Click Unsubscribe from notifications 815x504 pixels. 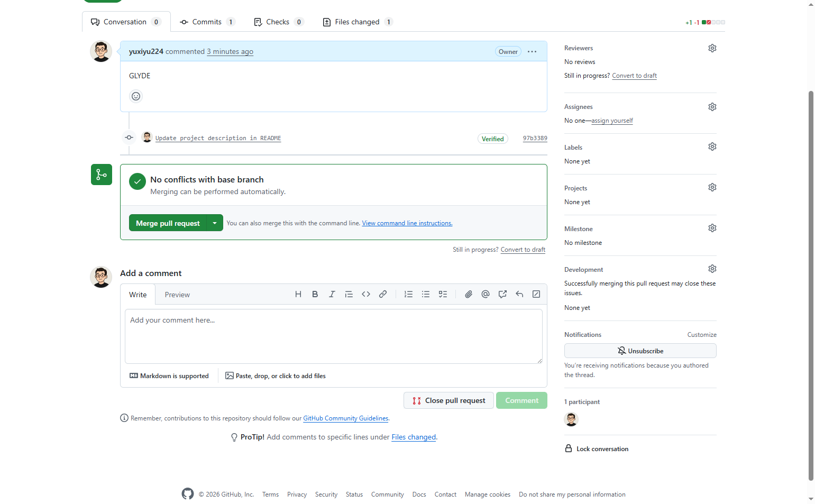(640, 351)
